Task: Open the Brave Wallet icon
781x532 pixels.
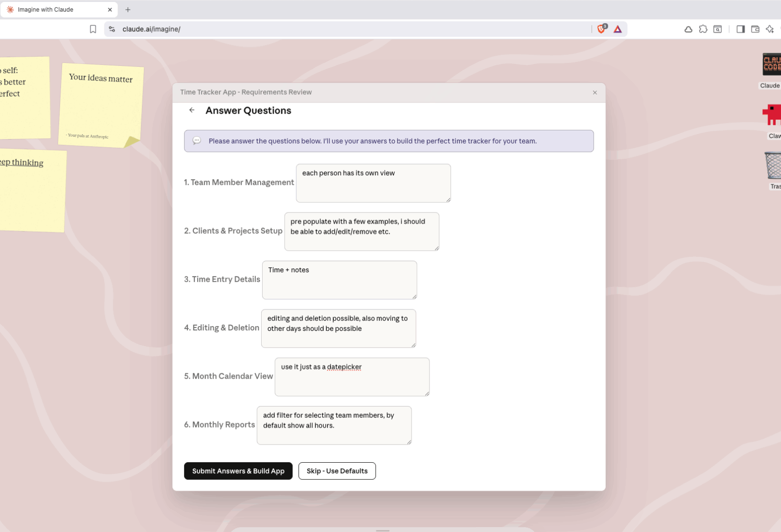Action: [x=755, y=29]
